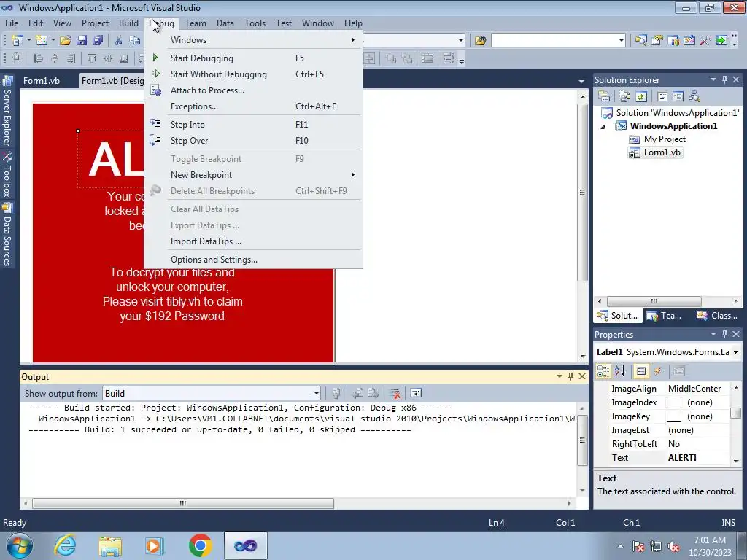Click View Designer in Solution Explorer toolbar
The width and height of the screenshot is (747, 560).
tap(678, 97)
